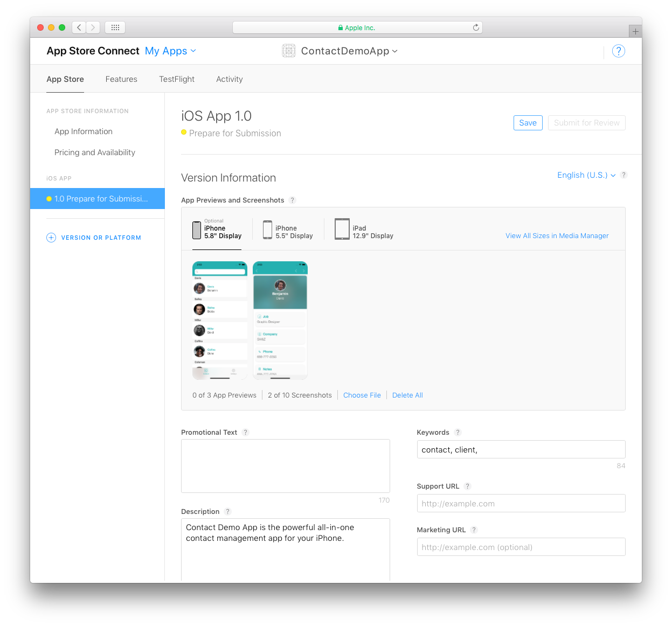The height and width of the screenshot is (626, 672).
Task: Select 1.0 Prepare for Submission sidebar item
Action: (98, 199)
